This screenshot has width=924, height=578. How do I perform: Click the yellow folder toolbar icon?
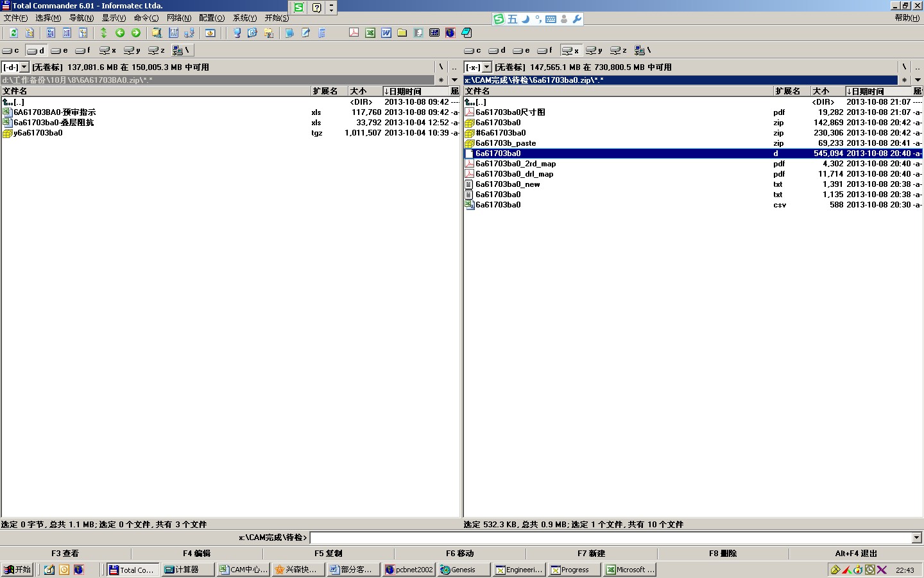tap(402, 33)
